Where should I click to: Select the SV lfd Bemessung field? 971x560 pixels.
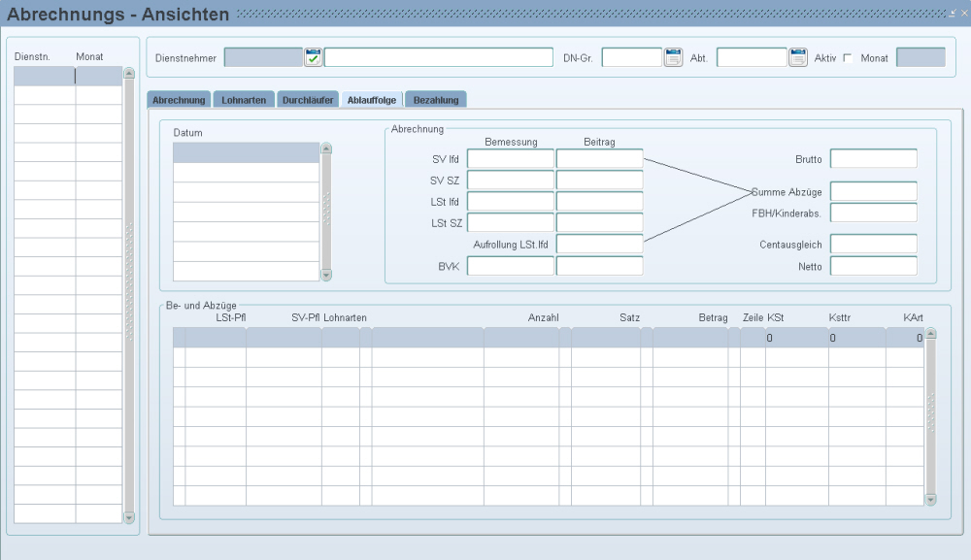(511, 158)
